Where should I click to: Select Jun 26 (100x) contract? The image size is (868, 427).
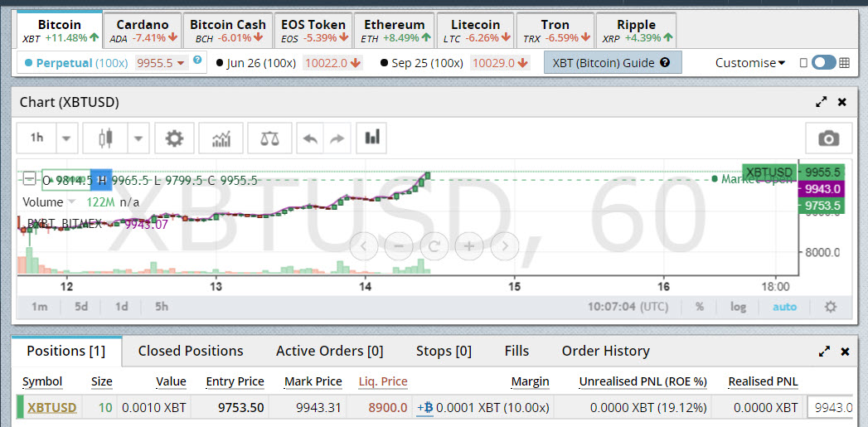(x=256, y=62)
